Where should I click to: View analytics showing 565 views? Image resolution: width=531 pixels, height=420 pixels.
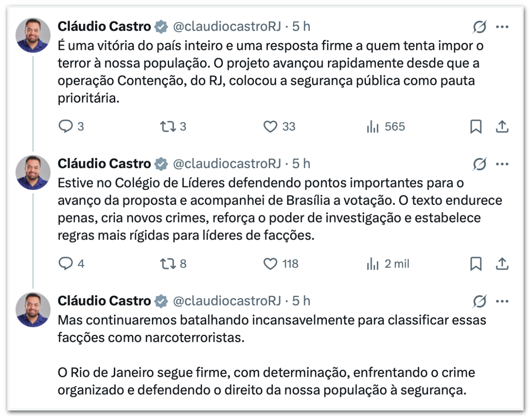click(373, 126)
